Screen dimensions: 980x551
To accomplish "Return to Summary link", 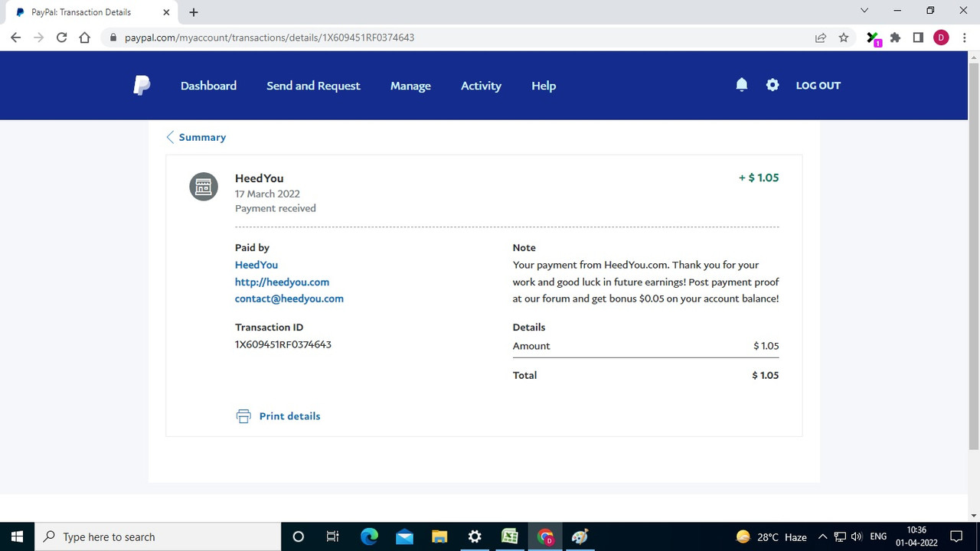I will point(202,137).
